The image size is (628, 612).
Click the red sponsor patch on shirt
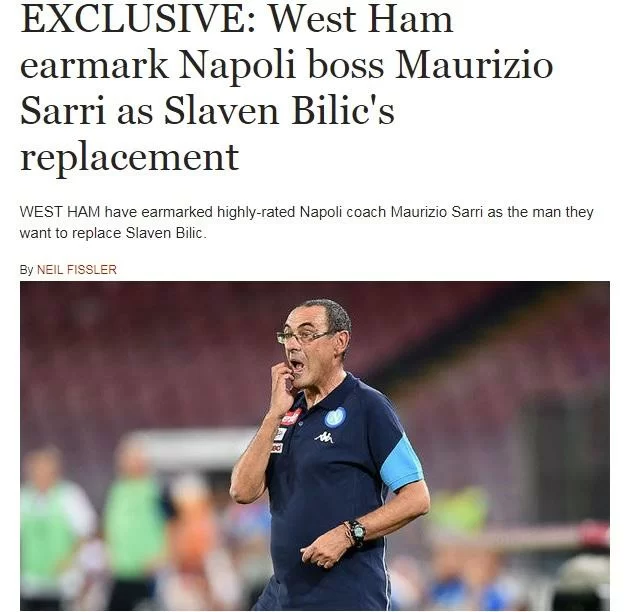(290, 417)
